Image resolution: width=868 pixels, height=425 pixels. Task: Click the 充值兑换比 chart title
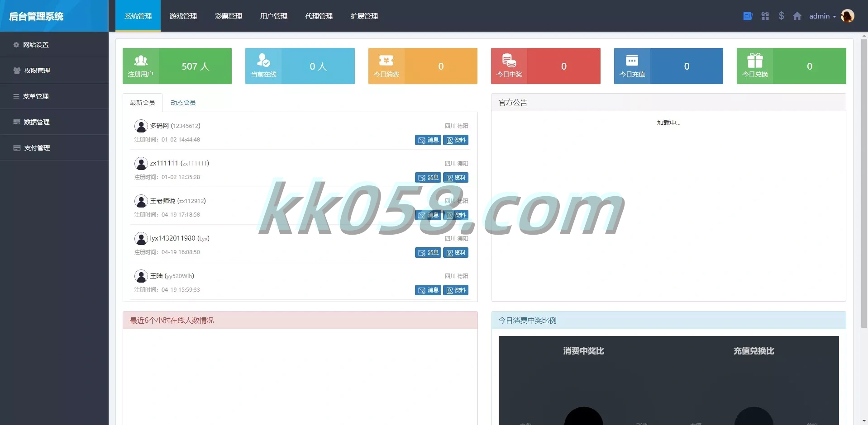[x=754, y=351]
